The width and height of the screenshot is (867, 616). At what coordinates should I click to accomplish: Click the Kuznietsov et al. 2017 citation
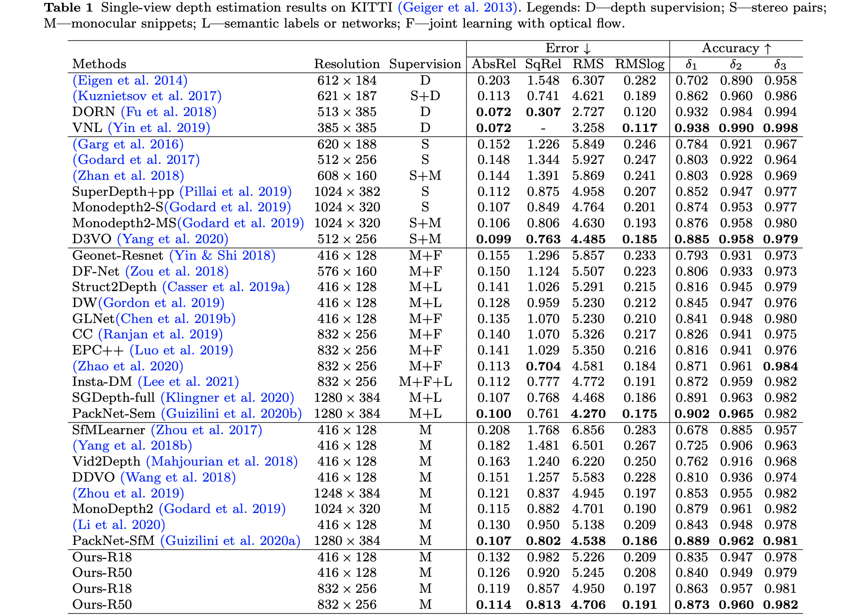click(x=147, y=96)
